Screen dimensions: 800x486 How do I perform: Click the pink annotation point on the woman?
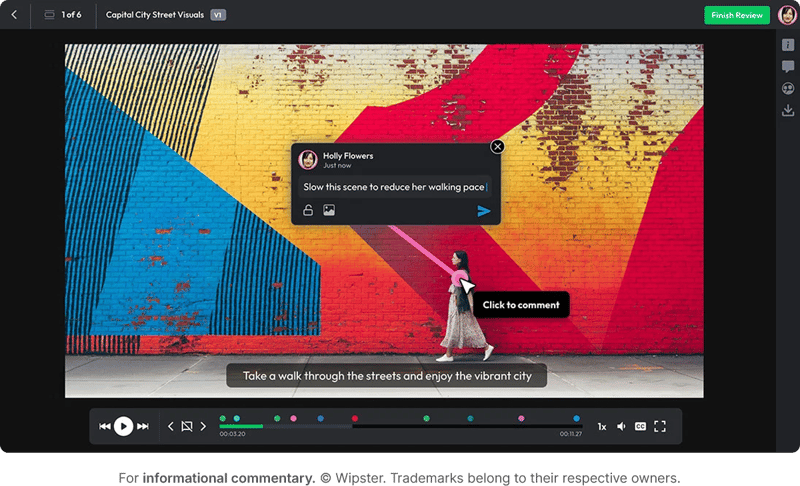(459, 278)
